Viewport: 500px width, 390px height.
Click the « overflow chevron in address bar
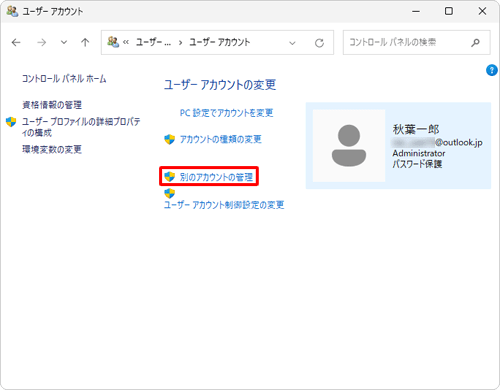pyautogui.click(x=126, y=42)
